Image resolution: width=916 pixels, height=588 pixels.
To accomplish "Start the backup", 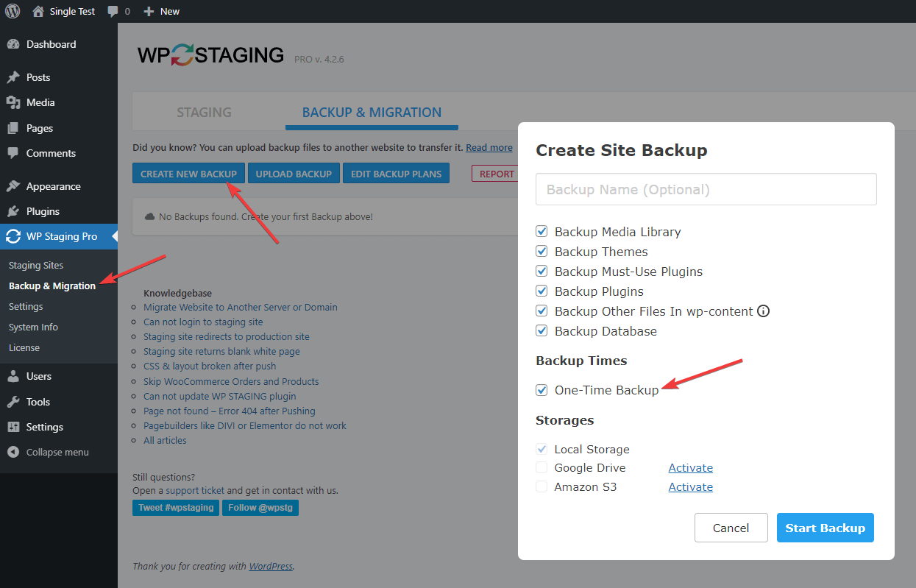I will [825, 528].
